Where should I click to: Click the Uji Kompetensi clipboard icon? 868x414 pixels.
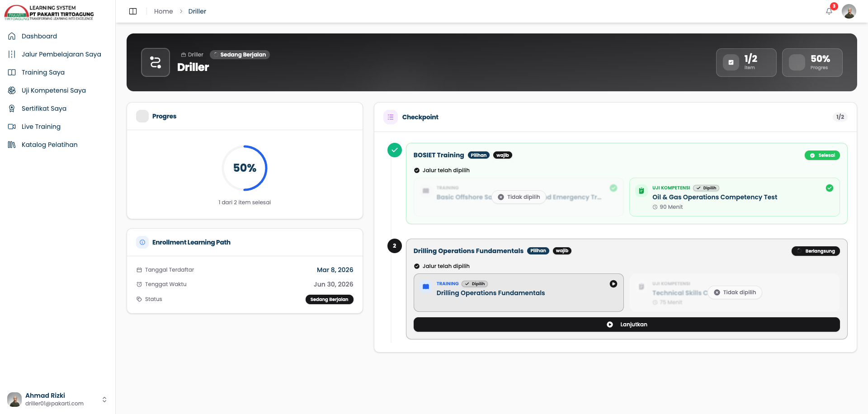pyautogui.click(x=641, y=191)
